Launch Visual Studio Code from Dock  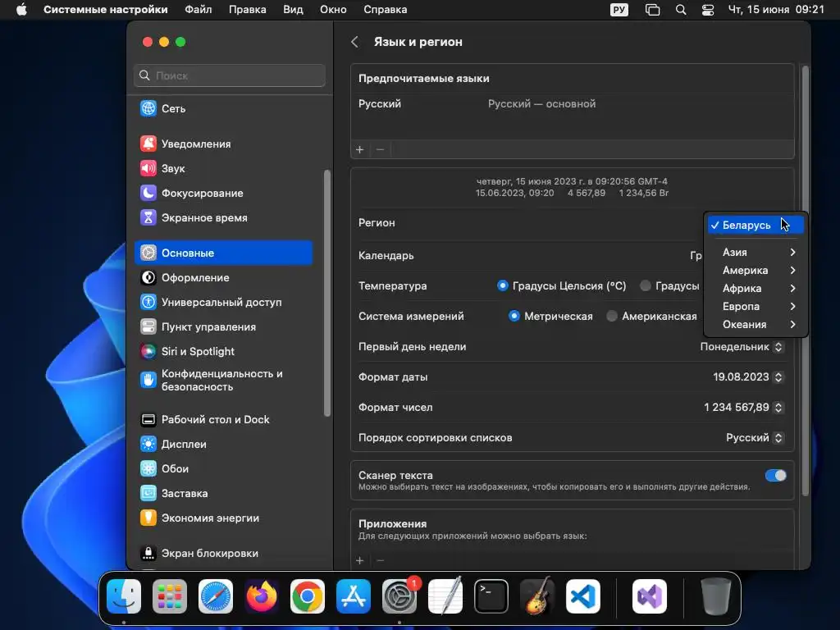[x=583, y=596]
